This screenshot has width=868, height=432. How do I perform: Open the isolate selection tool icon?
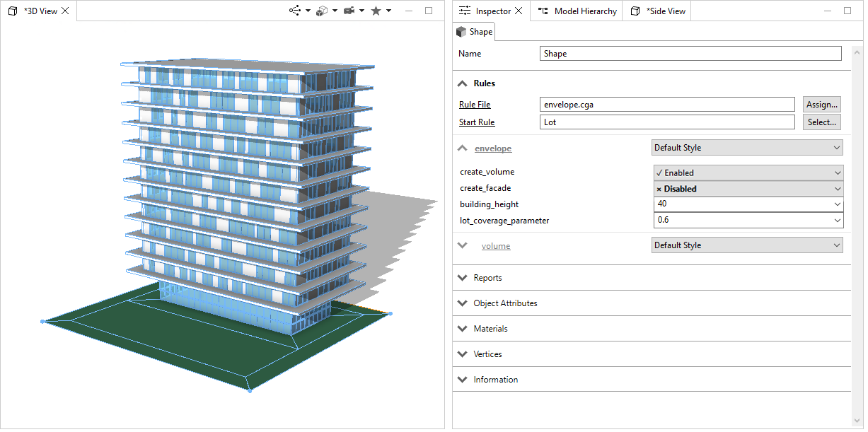(296, 11)
